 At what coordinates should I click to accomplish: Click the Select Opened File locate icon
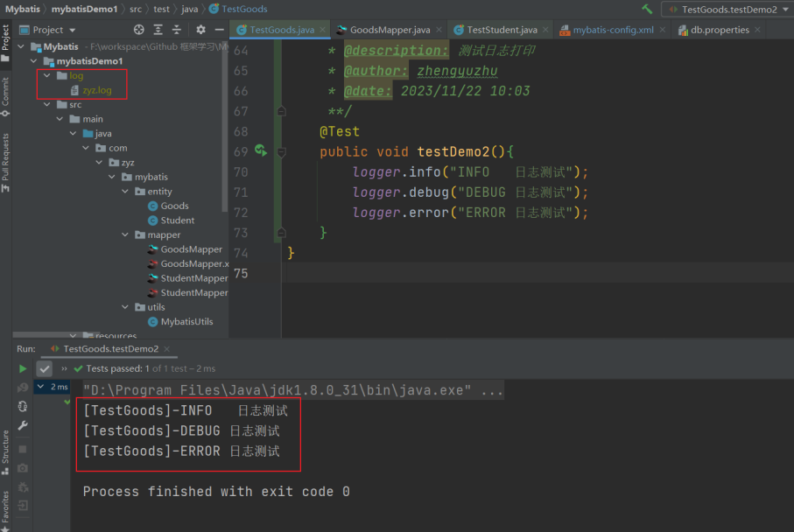click(138, 30)
